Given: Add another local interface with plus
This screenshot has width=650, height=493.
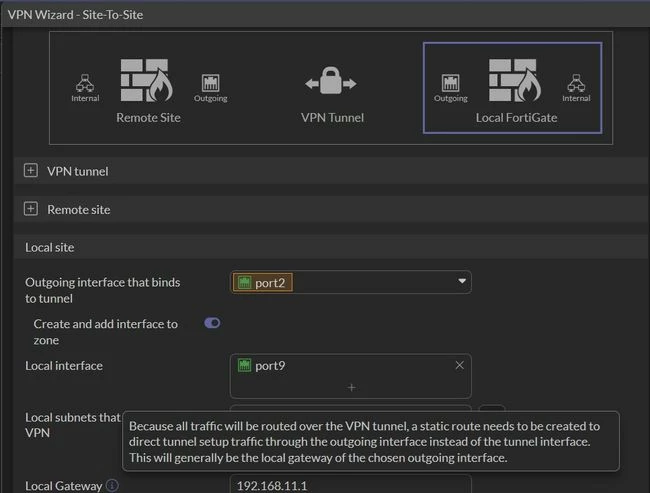Looking at the screenshot, I should [x=351, y=388].
